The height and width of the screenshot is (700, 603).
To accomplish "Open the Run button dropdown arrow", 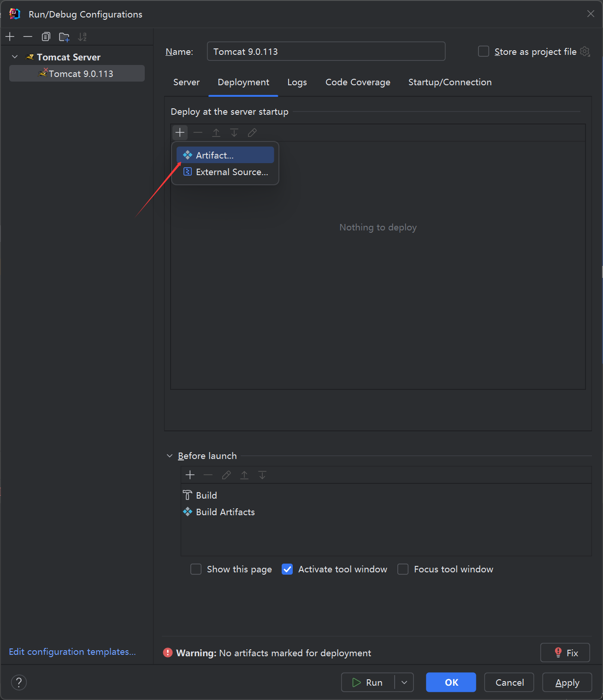I will [404, 682].
